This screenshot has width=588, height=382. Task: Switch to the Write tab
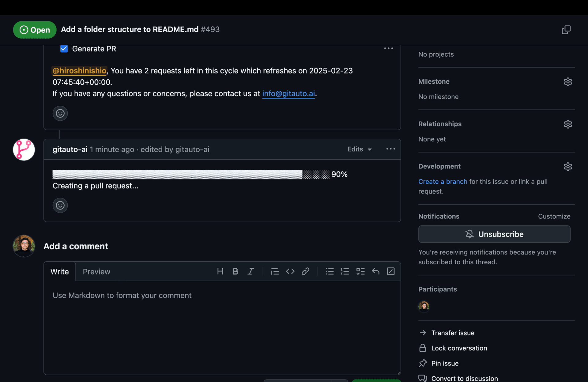(x=60, y=271)
